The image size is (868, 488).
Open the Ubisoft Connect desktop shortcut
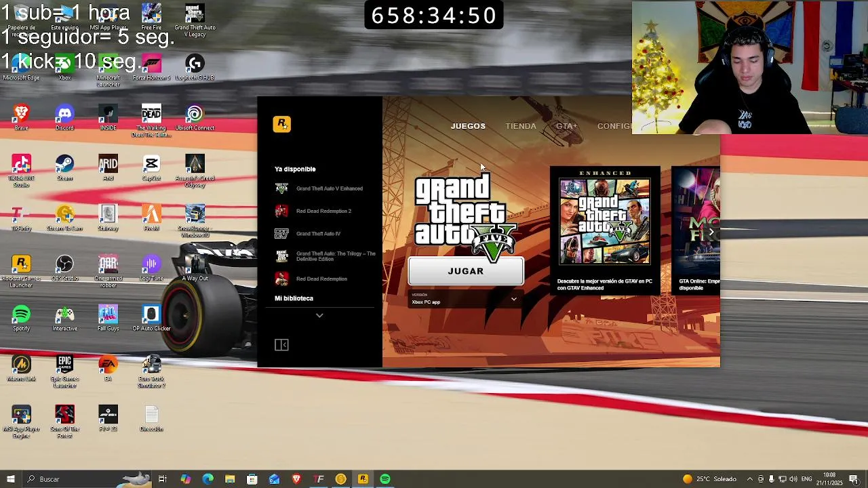195,117
